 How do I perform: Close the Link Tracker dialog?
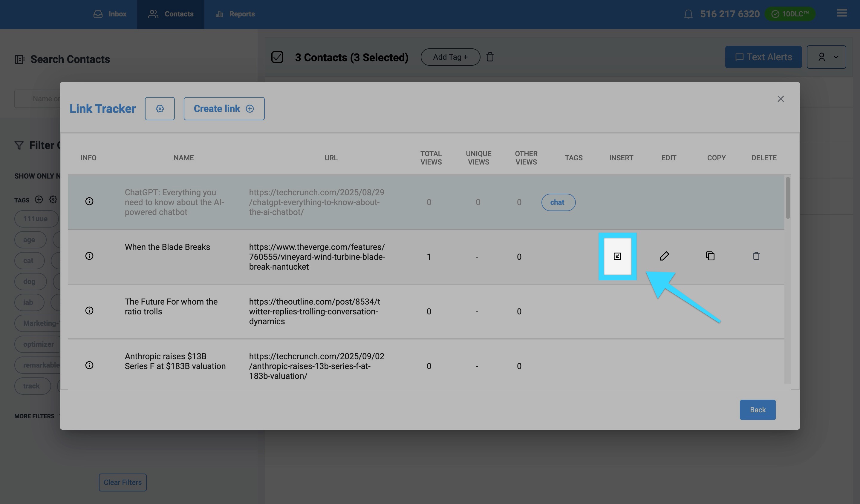781,99
